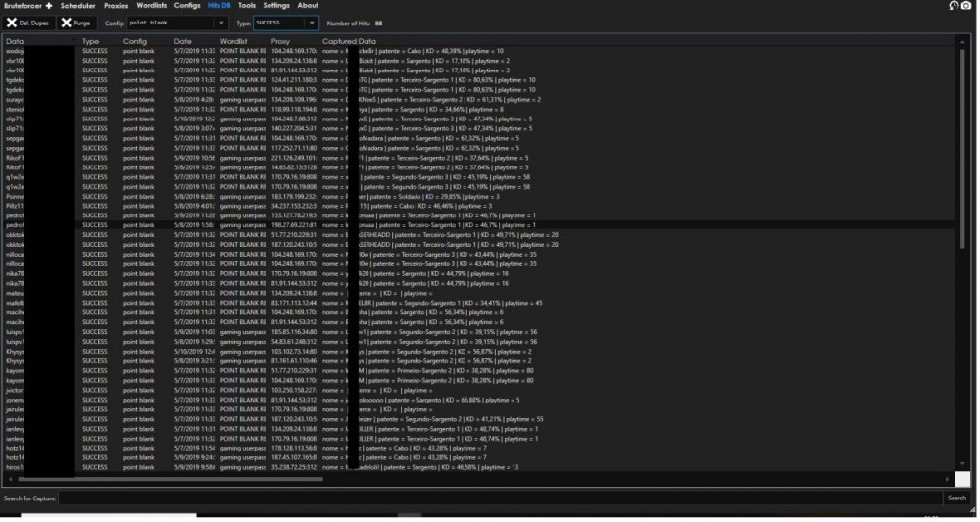Click the Search button

tap(956, 498)
